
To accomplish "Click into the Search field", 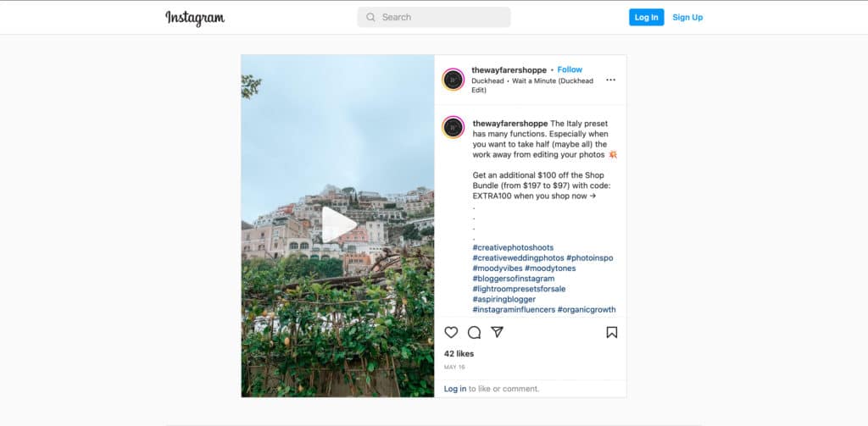I will (x=434, y=17).
